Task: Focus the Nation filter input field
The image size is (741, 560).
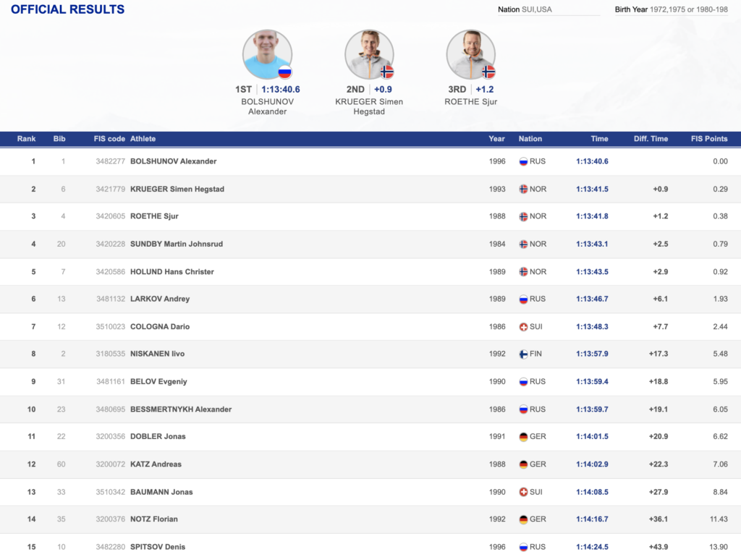Action: tap(560, 10)
